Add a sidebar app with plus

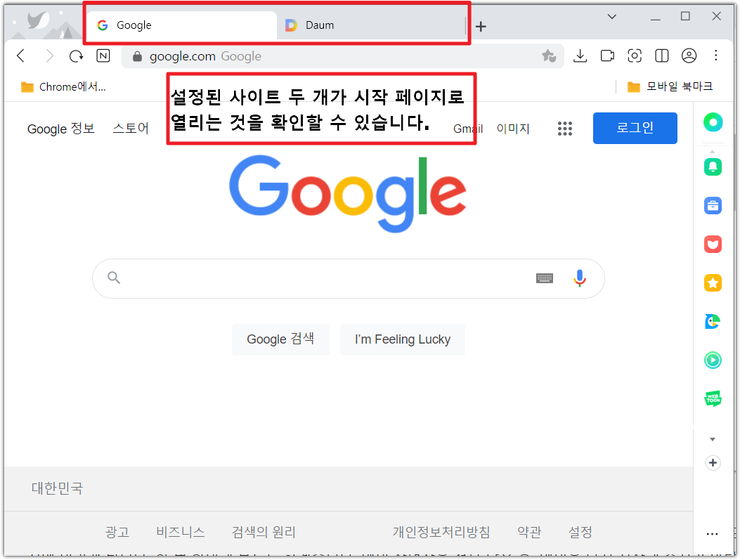click(713, 463)
